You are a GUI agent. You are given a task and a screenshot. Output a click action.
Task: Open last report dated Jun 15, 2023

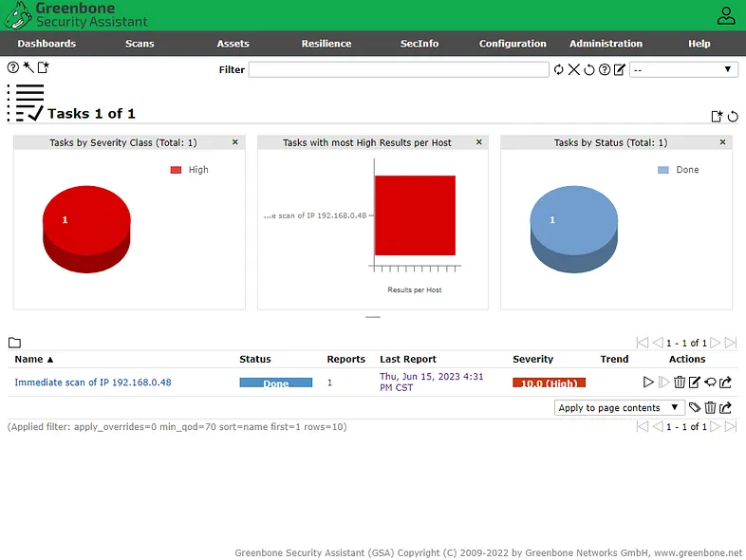click(431, 382)
